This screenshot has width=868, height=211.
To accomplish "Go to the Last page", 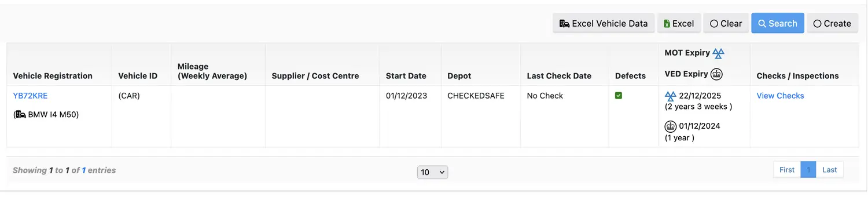I will 830,170.
